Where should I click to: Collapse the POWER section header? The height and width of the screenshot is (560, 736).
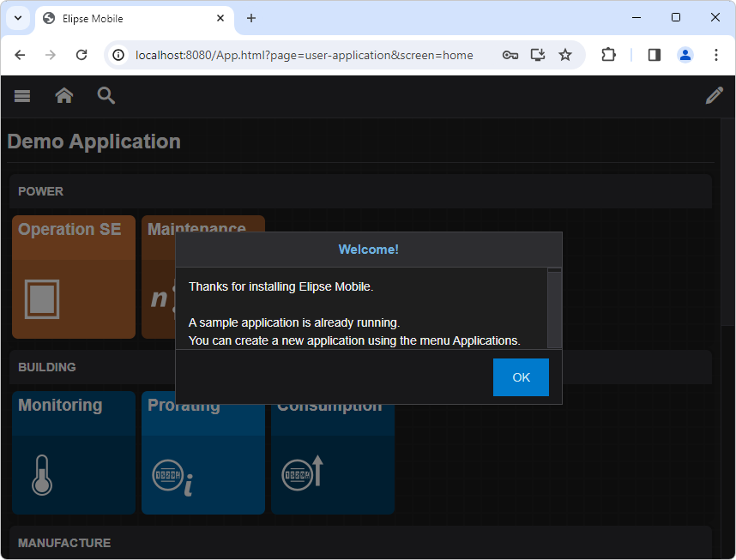pos(360,191)
